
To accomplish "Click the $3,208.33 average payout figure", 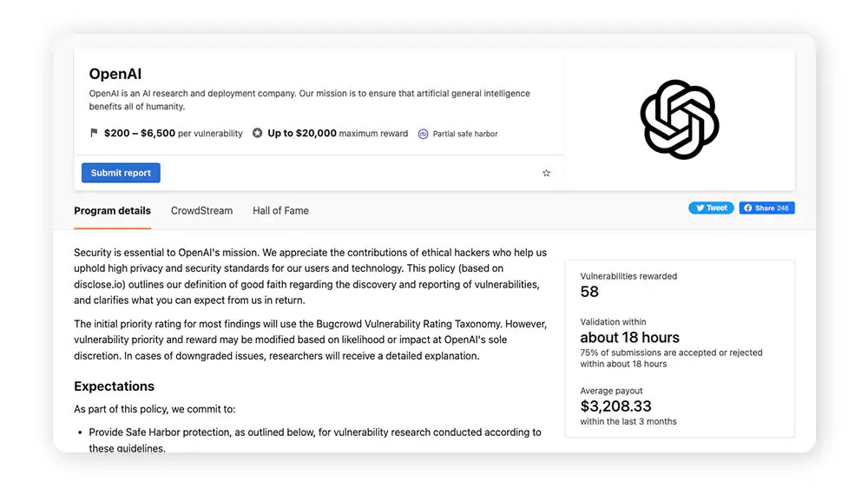I will click(x=615, y=406).
